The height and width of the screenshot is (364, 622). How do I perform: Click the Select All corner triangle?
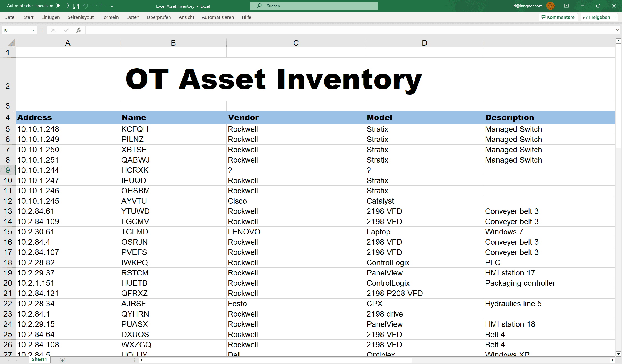11,43
